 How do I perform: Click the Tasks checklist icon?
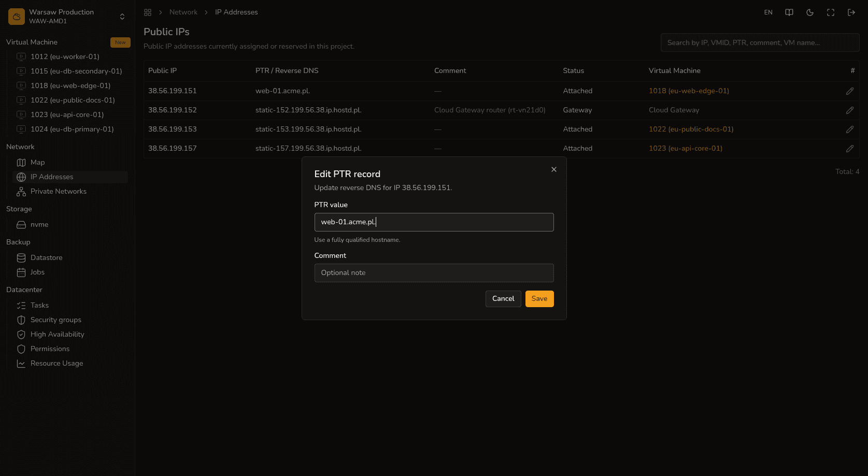21,306
